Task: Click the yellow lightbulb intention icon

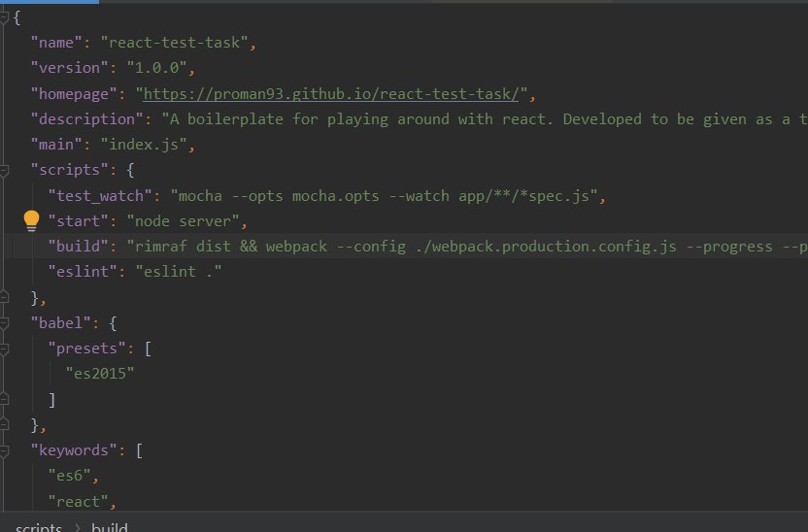Action: (31, 221)
